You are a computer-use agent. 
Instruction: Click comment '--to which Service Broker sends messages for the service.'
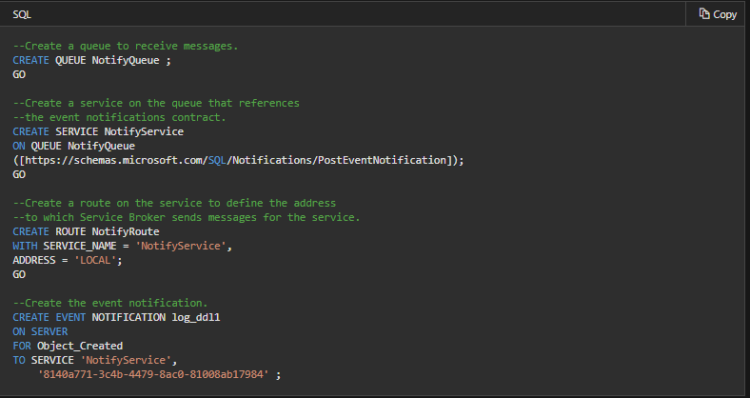tap(187, 217)
